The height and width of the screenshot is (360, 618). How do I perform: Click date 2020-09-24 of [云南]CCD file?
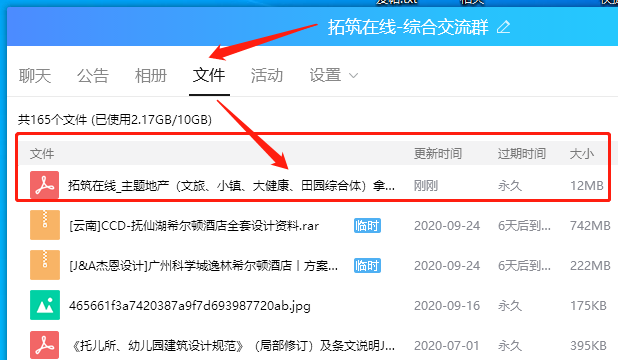(x=447, y=226)
